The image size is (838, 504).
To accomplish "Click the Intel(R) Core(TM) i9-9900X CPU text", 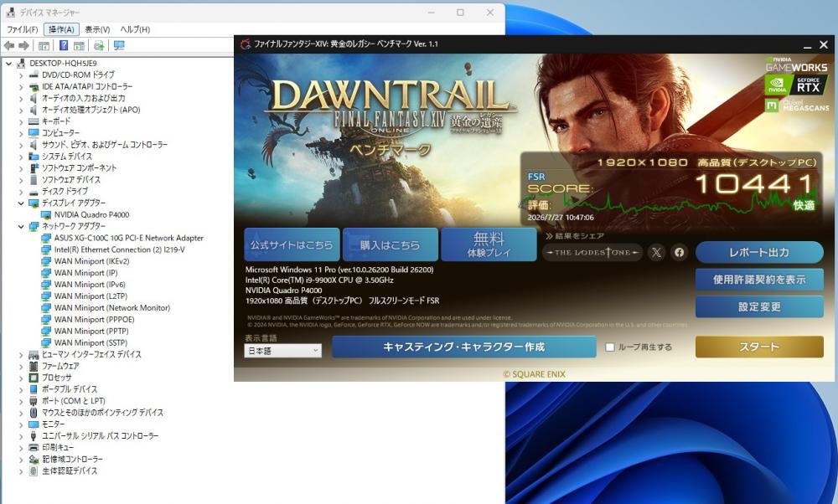I will point(319,280).
